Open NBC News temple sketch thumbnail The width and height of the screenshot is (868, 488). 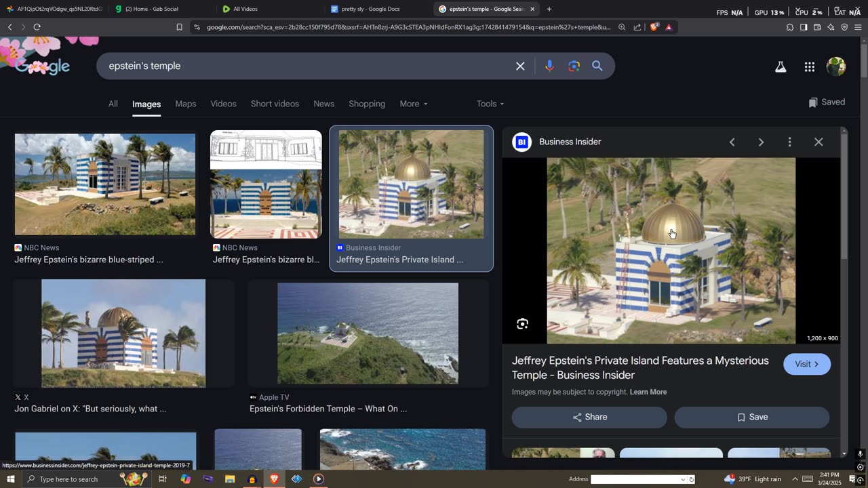266,184
